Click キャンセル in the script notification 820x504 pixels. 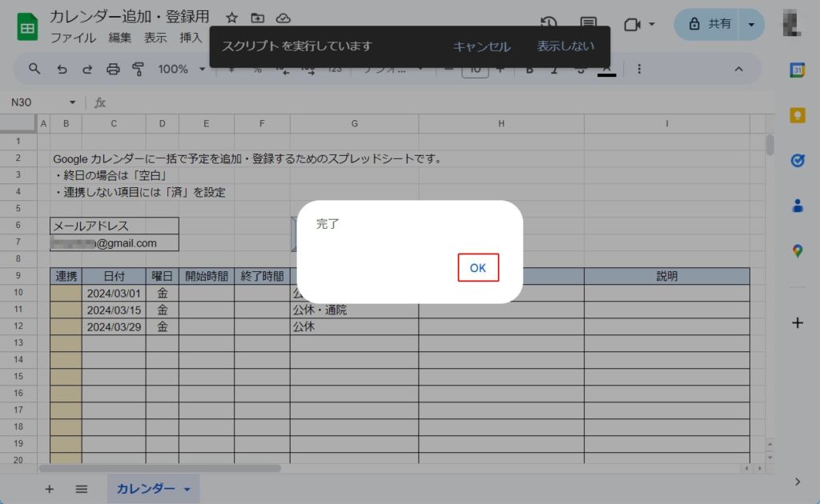(481, 46)
